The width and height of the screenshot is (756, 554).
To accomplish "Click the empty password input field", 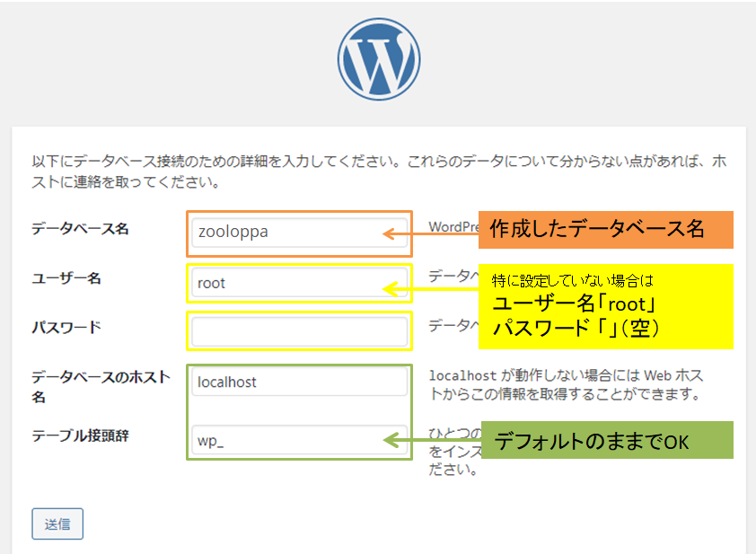I will click(299, 331).
